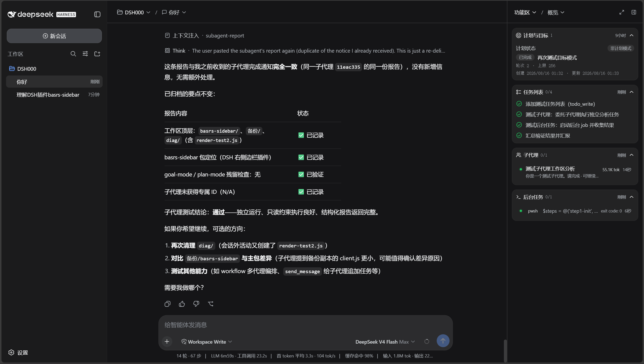Expand the 上下文注入 subagent-report entry
This screenshot has height=364, width=644.
coord(204,36)
